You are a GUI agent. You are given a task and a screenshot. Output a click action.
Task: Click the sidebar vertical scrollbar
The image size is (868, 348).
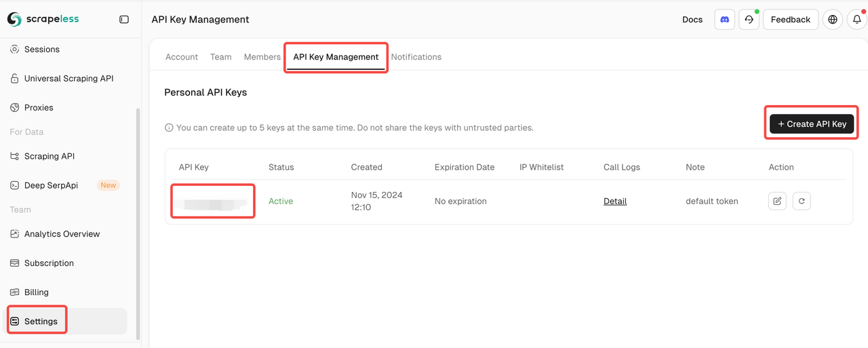pos(138,224)
